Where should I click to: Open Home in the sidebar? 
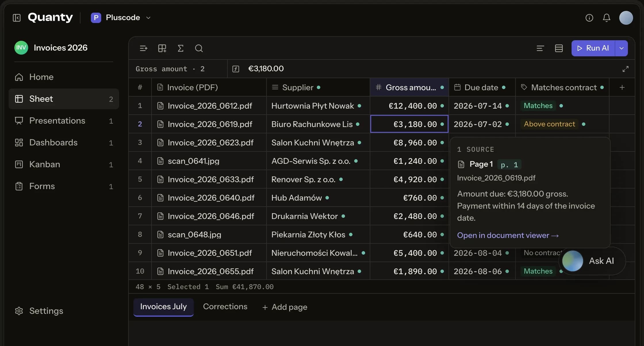(x=64, y=77)
